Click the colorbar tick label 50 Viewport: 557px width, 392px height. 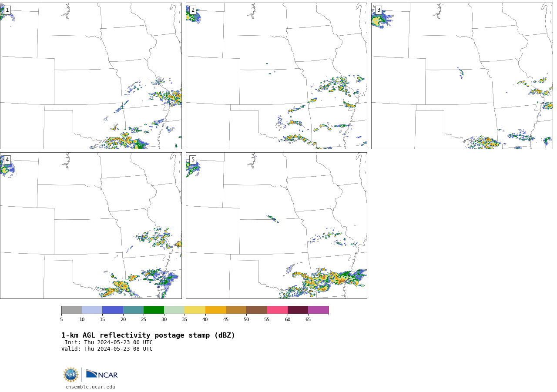pyautogui.click(x=246, y=320)
